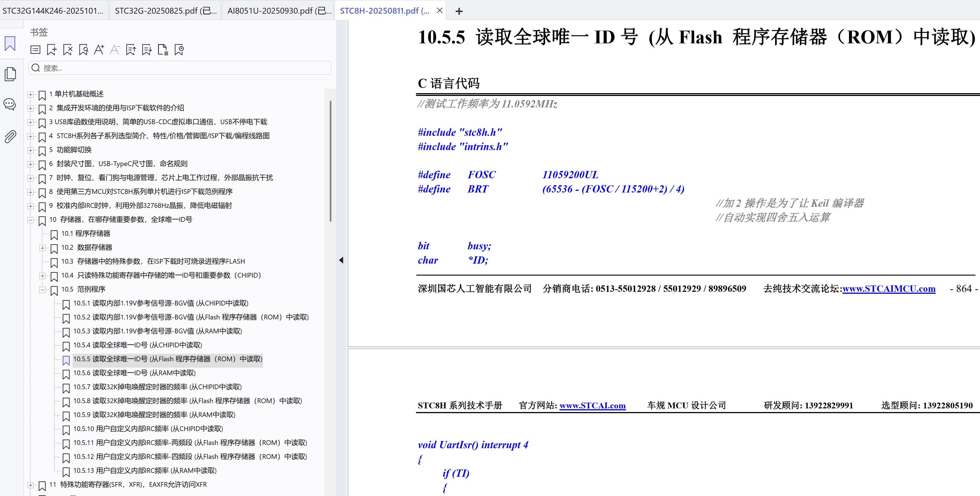Image resolution: width=980 pixels, height=496 pixels.
Task: Collapse chapter 10 bookmark branch
Action: [30, 220]
